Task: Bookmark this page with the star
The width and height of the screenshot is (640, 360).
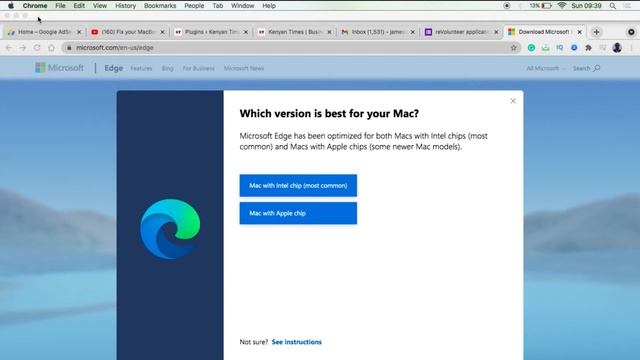Action: tap(513, 48)
